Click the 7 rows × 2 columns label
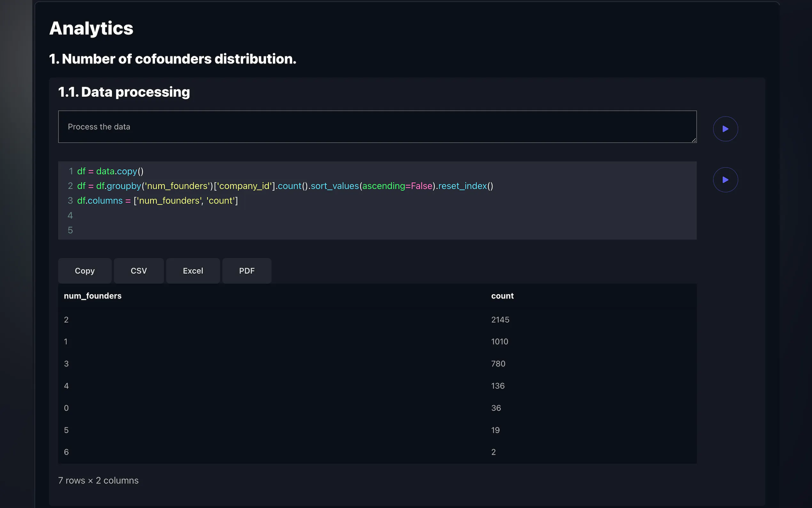 [98, 480]
